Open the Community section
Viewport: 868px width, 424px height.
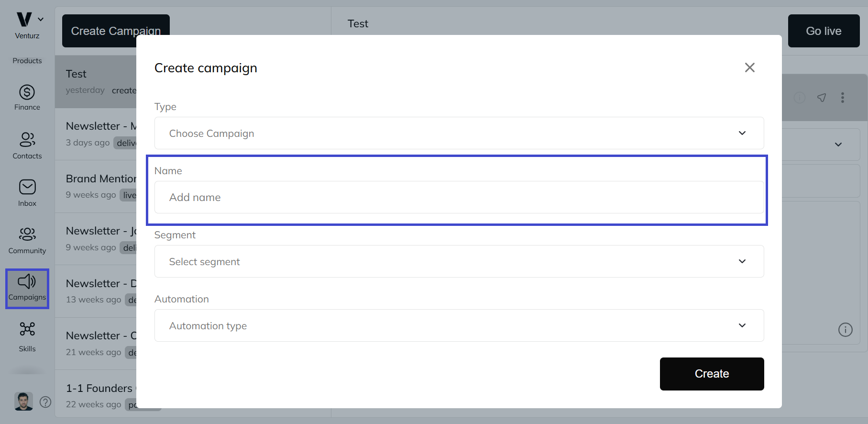27,240
